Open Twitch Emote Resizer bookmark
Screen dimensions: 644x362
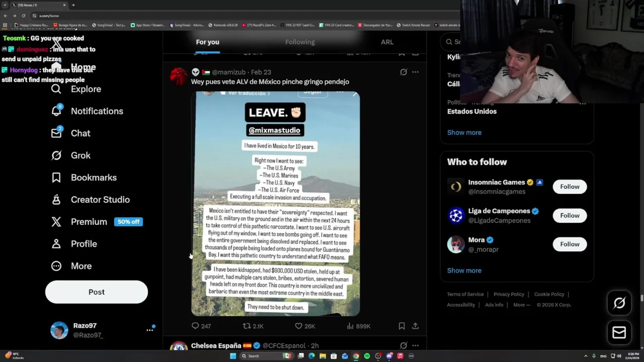coord(413,25)
